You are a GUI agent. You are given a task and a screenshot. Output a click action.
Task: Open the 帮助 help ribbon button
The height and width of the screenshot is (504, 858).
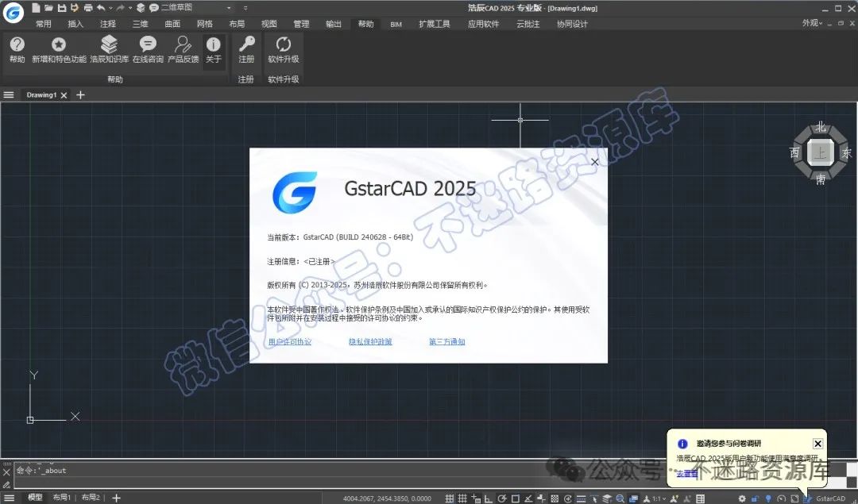click(17, 50)
